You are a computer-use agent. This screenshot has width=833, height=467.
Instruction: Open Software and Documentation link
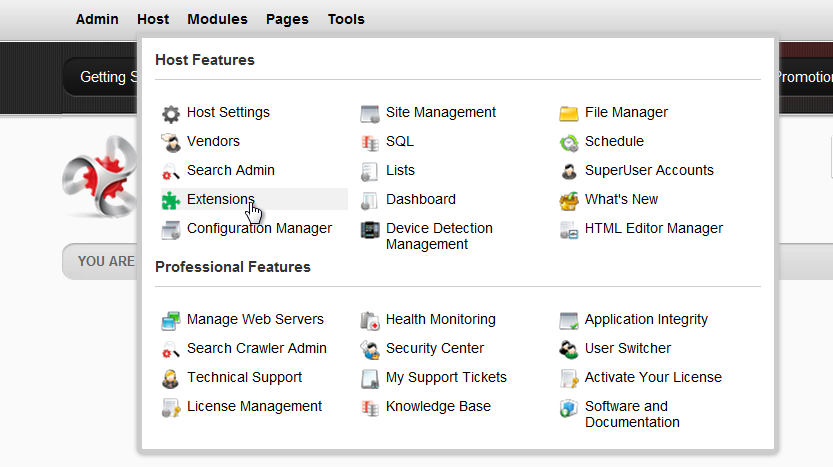pos(632,414)
